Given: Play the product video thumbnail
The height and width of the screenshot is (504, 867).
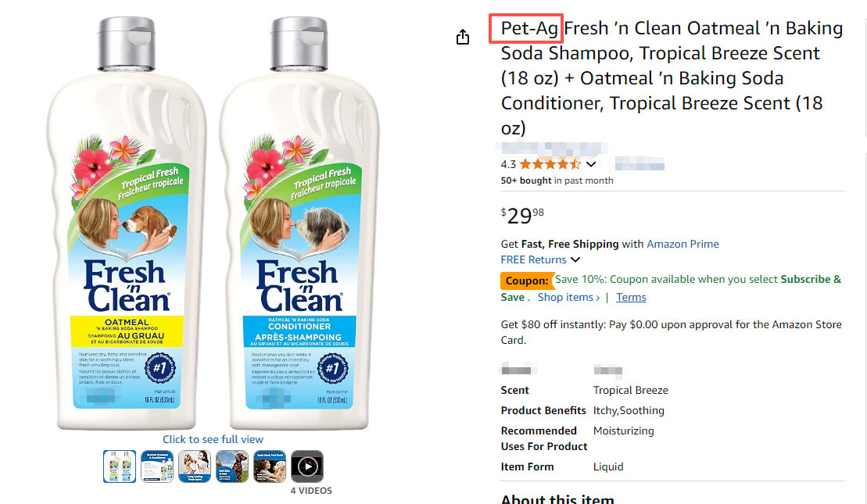Looking at the screenshot, I should pyautogui.click(x=307, y=466).
